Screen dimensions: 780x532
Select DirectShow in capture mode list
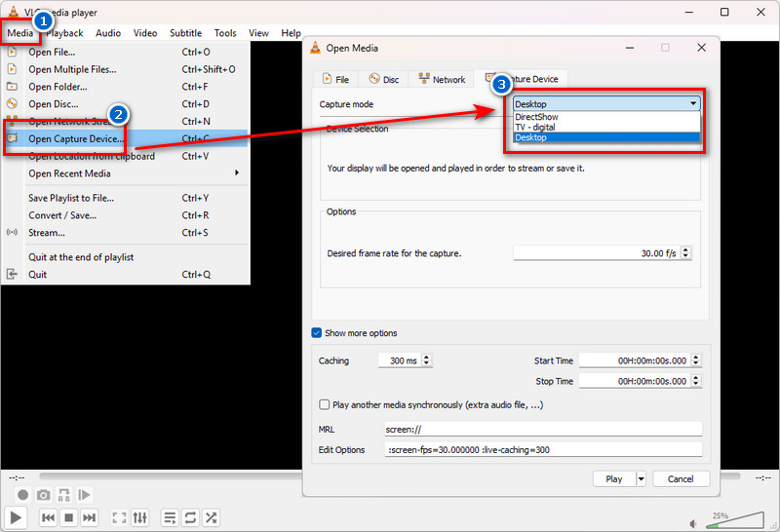pos(606,117)
